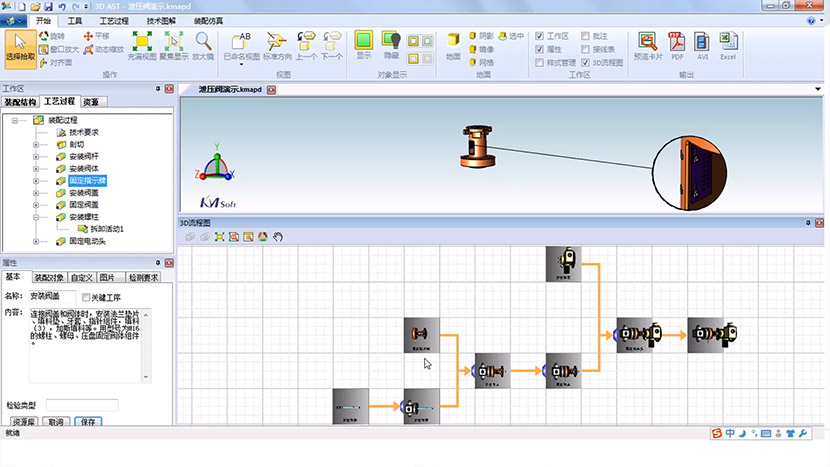Export to PDF from the ribbon
Screen dimensions: 830x467
[x=677, y=45]
